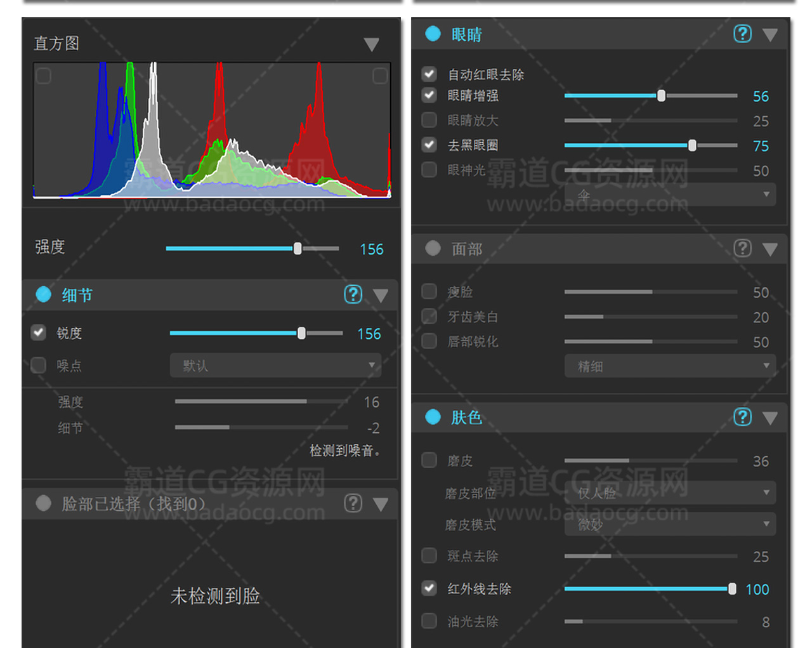Toggle the histogram top-right clipping box
Screen dimensions: 812x648
click(380, 76)
